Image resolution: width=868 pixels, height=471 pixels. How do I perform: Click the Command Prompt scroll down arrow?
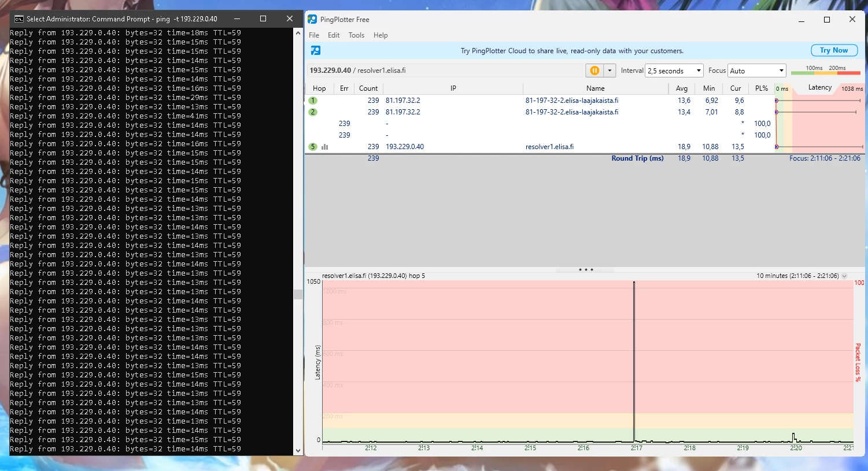(298, 450)
